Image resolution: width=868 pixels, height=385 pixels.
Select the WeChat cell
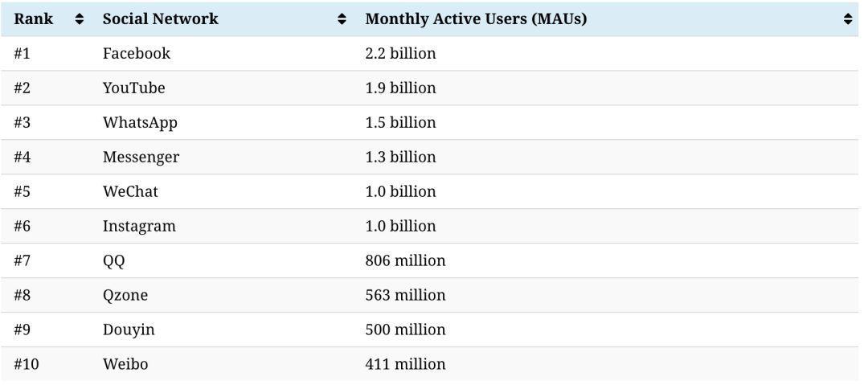[130, 192]
